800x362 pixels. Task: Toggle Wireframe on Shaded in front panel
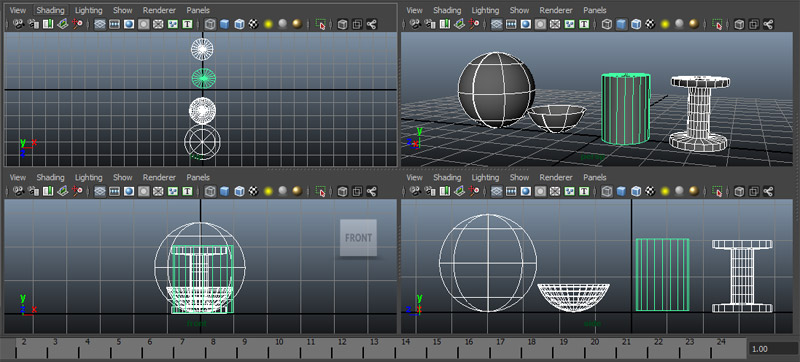[239, 191]
